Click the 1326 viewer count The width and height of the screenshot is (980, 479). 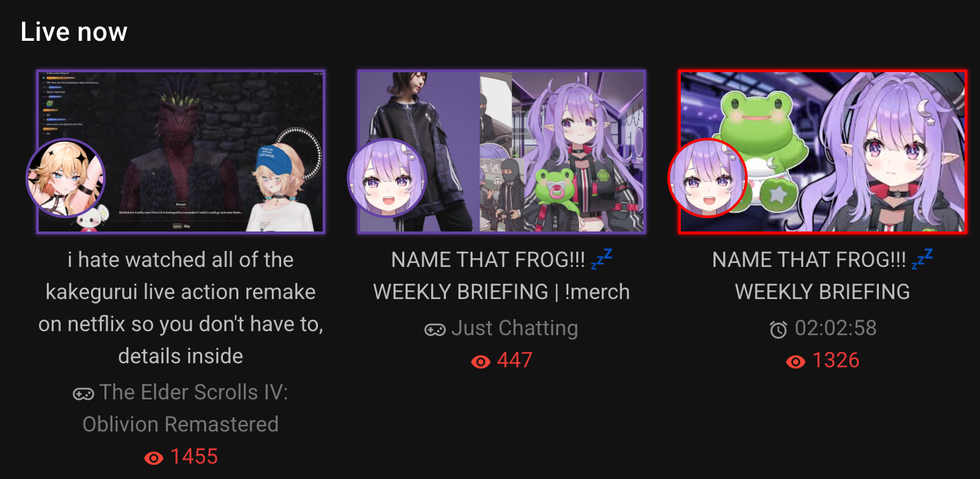tap(835, 361)
